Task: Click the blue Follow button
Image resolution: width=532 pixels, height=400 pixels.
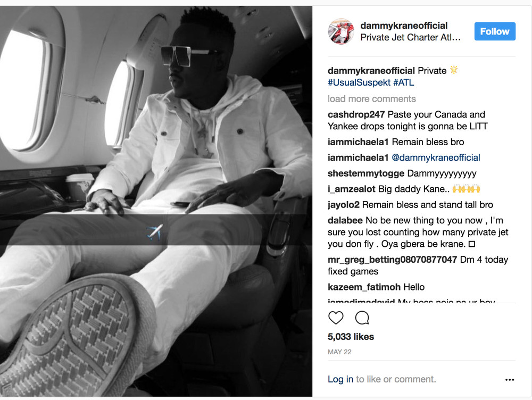Action: [495, 31]
